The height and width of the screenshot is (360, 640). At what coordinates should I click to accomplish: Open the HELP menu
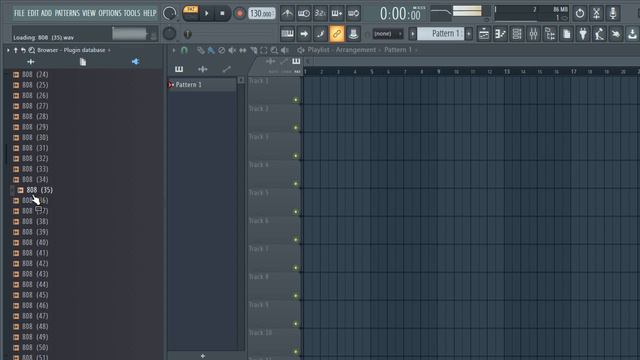pyautogui.click(x=149, y=13)
